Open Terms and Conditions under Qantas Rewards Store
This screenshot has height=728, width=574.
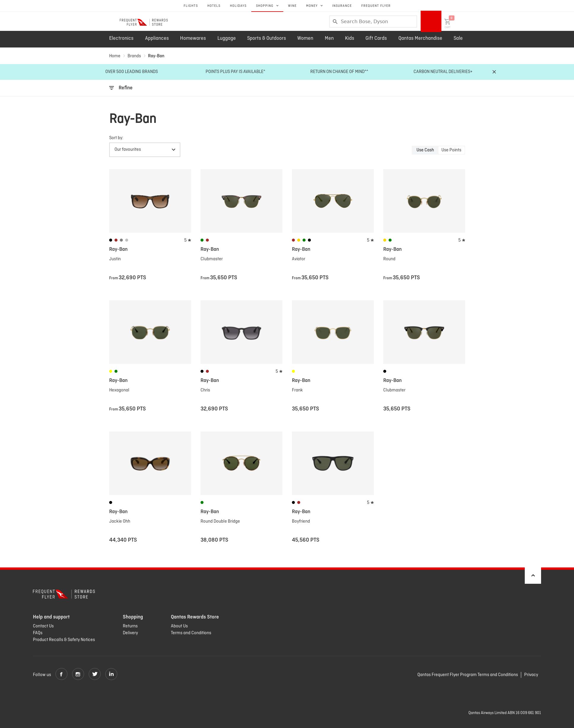[x=191, y=633]
